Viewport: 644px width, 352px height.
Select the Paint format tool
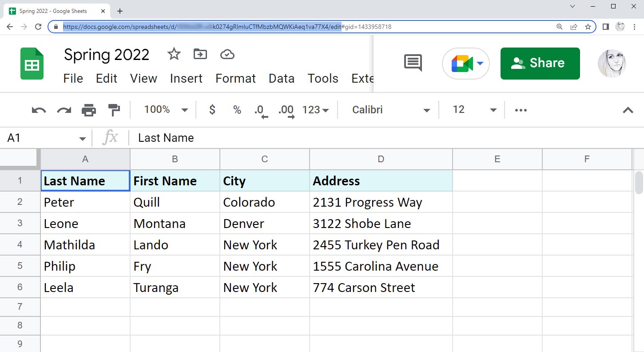pyautogui.click(x=114, y=110)
